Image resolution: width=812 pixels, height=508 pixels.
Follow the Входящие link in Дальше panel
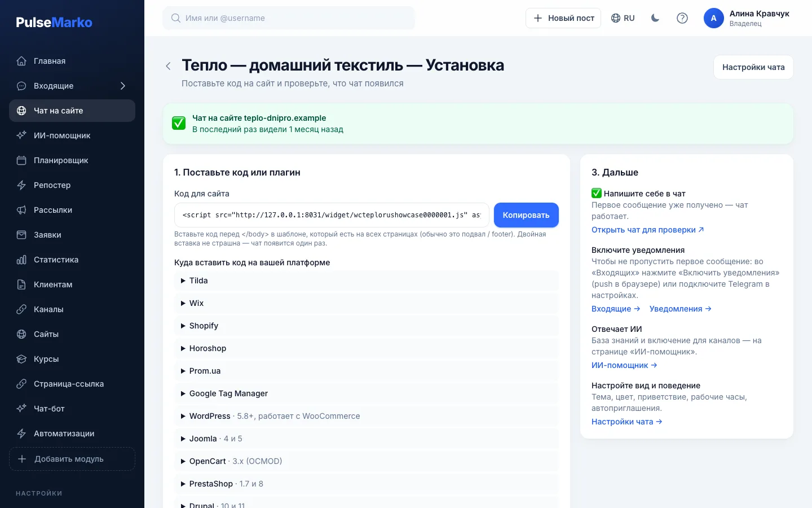point(616,309)
